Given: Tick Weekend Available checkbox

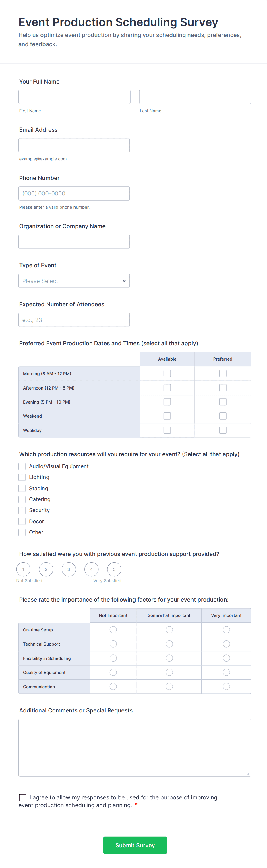Looking at the screenshot, I should pyautogui.click(x=167, y=416).
